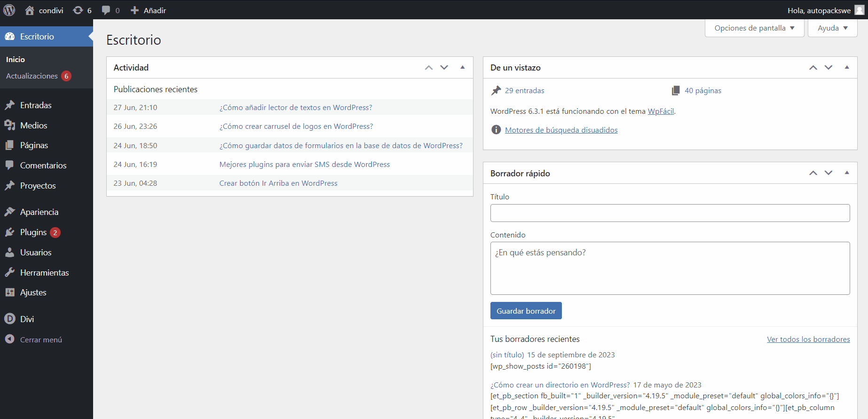Click the Cerrar menú collapse icon
The height and width of the screenshot is (419, 868).
pyautogui.click(x=10, y=339)
